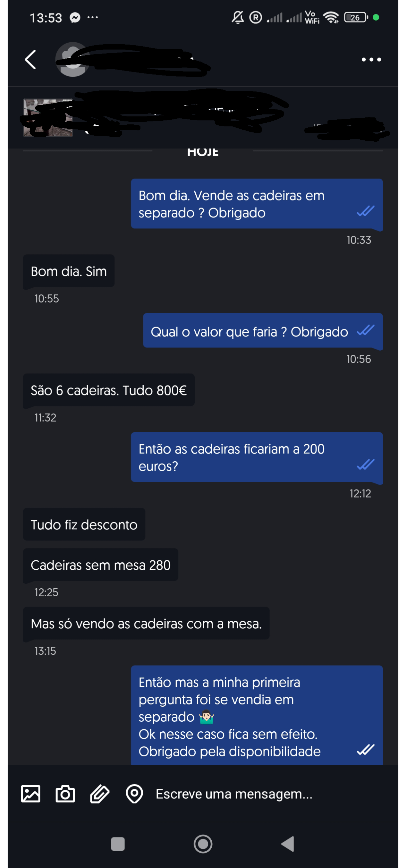
Task: Tap the paperclip attachment icon
Action: tap(100, 794)
